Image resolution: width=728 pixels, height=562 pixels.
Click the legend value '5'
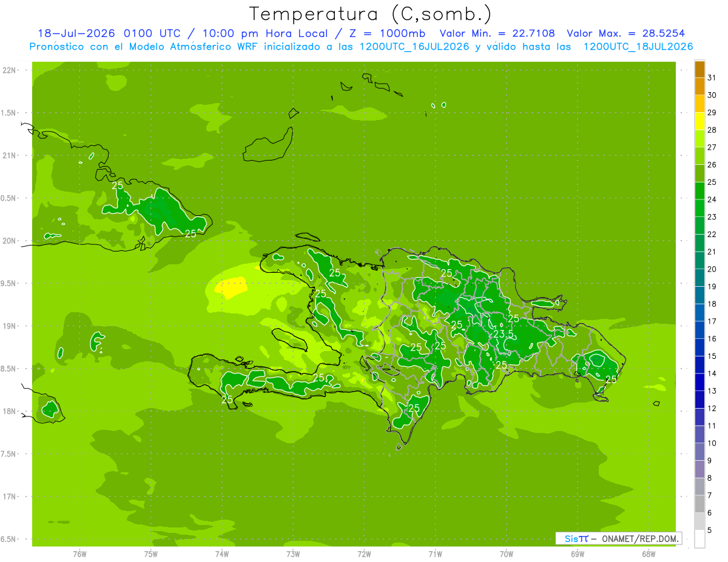pyautogui.click(x=709, y=530)
